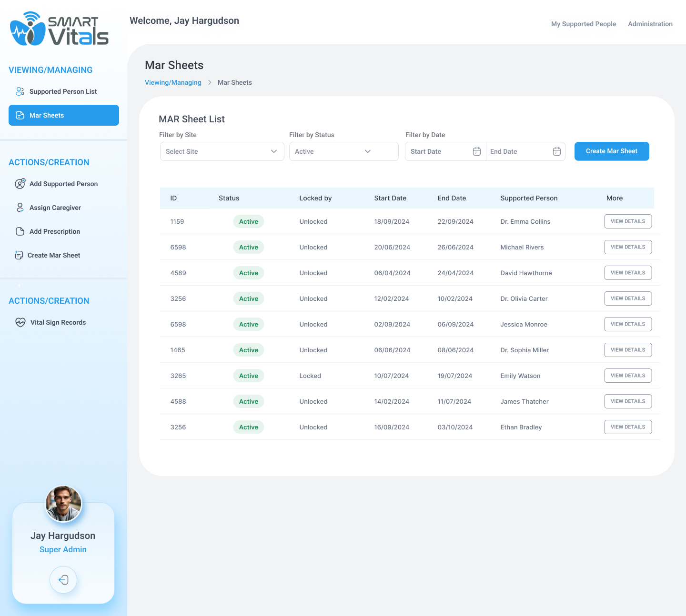Follow the Viewing/Managing breadcrumb link
The image size is (686, 616).
click(173, 82)
